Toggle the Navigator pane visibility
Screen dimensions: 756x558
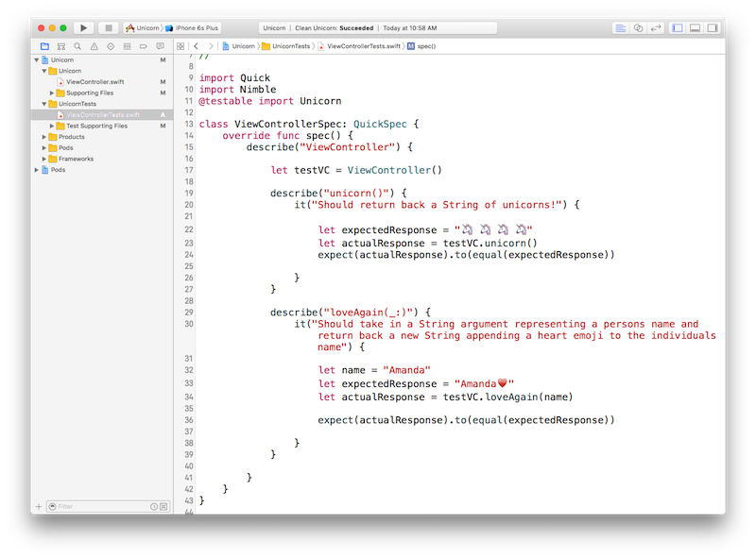click(678, 28)
